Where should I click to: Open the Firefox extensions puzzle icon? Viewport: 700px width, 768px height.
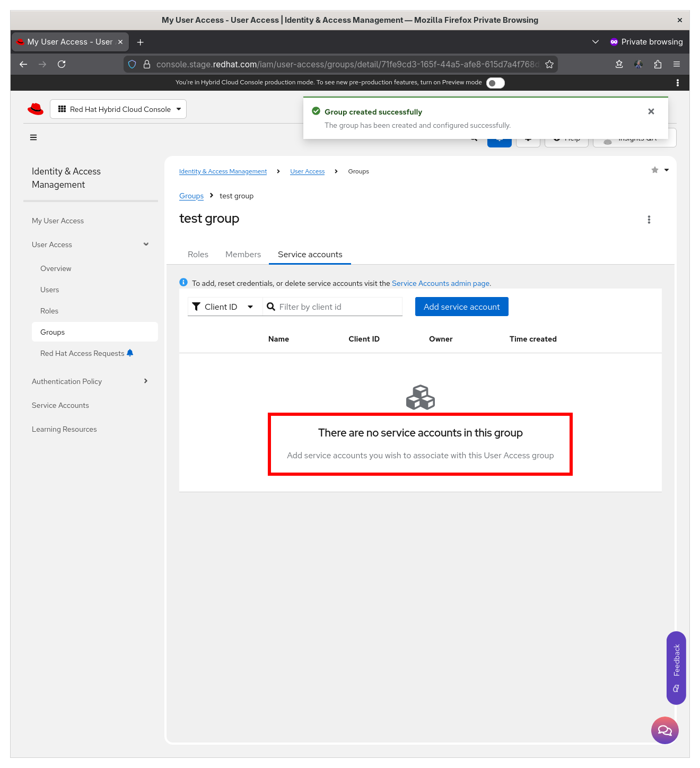pyautogui.click(x=658, y=64)
